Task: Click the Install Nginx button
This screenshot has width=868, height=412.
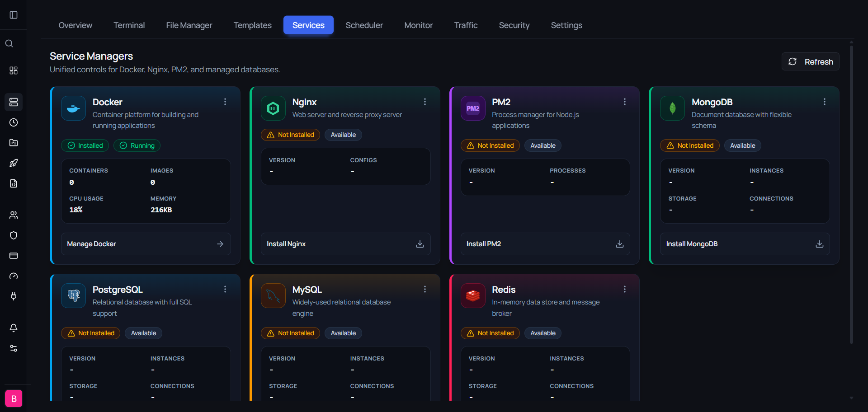Action: pyautogui.click(x=346, y=244)
